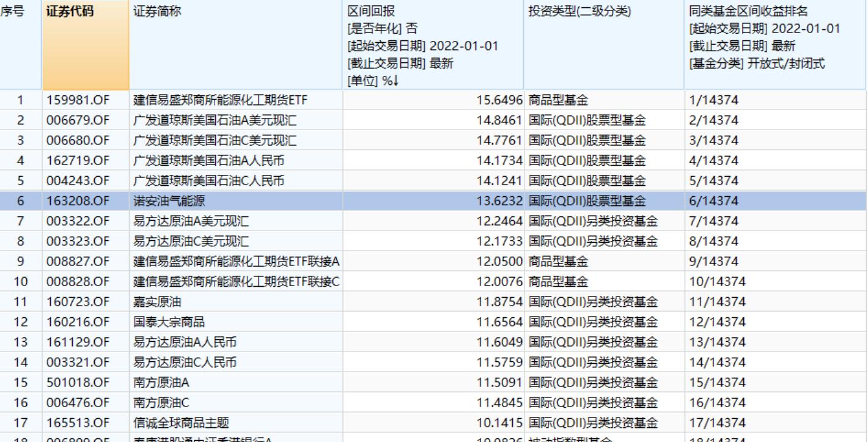This screenshot has height=442, width=868.
Task: Select return value 12.2464
Action: (499, 221)
